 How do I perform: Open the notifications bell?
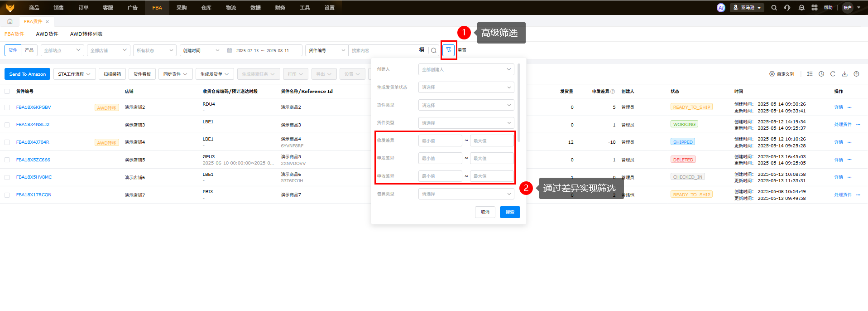[x=801, y=8]
